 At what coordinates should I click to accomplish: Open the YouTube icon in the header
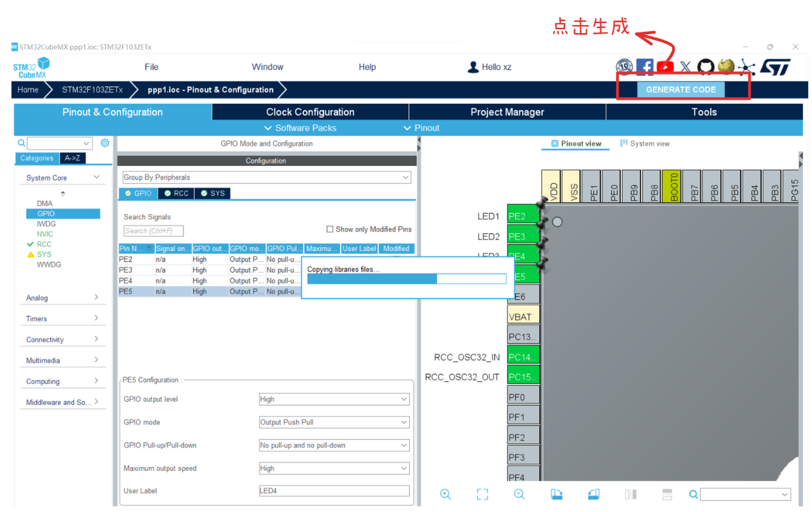[665, 67]
